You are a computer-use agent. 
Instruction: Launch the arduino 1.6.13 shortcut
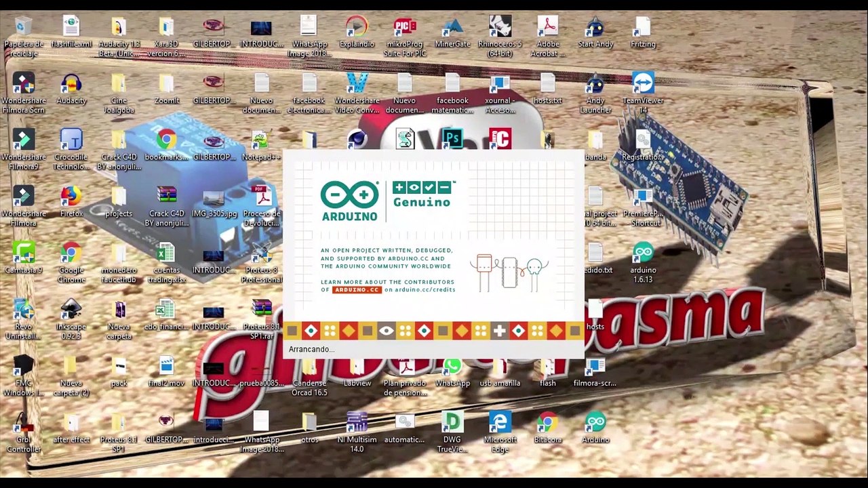tap(643, 263)
